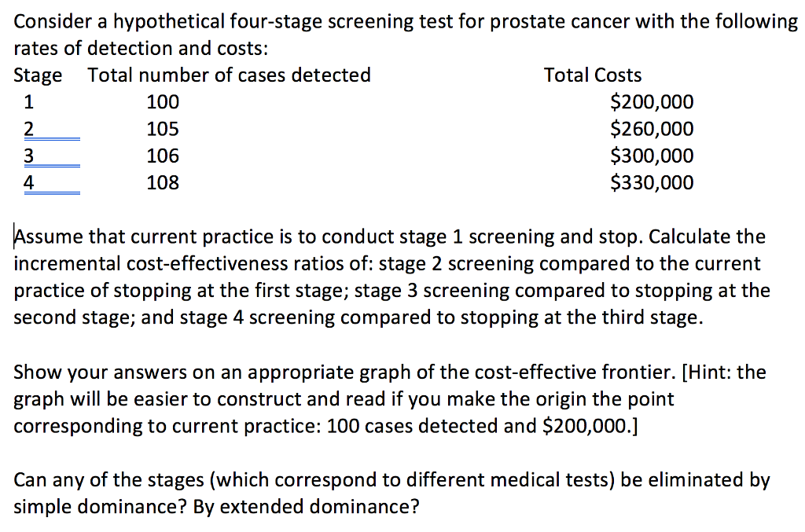Click 'simple dominance' in the final question
Image resolution: width=805 pixels, height=532 pixels.
click(x=95, y=507)
